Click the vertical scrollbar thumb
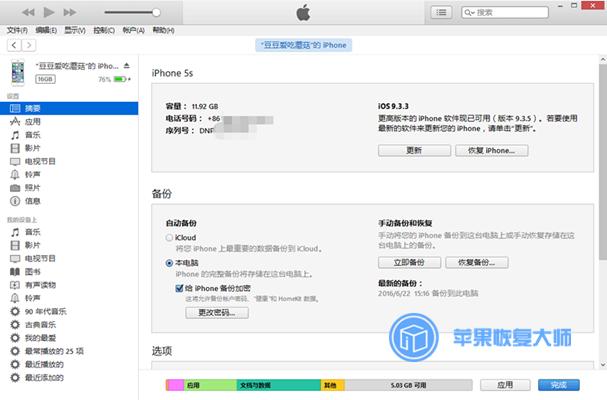 [603, 163]
